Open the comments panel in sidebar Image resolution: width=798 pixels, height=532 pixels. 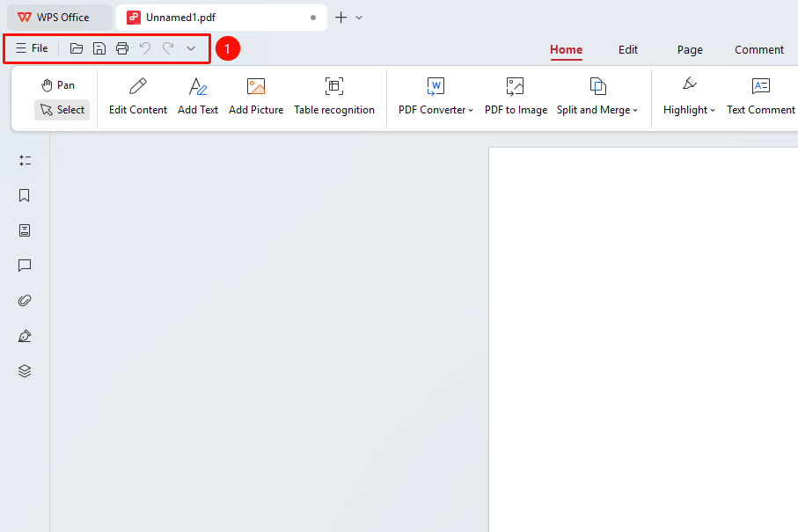(25, 266)
